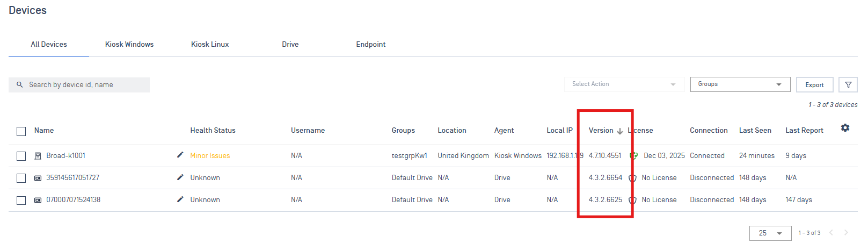868x243 pixels.
Task: Switch to the Kiosk Windows tab
Action: pyautogui.click(x=129, y=45)
